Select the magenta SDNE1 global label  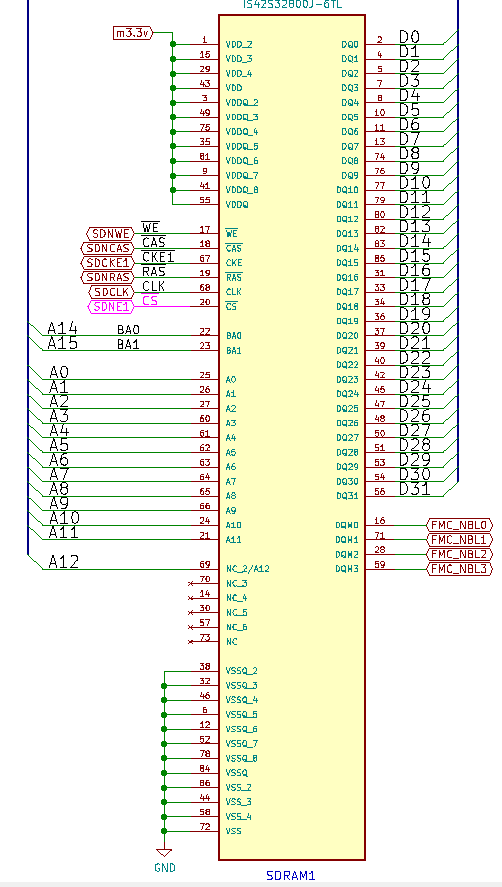pyautogui.click(x=112, y=307)
